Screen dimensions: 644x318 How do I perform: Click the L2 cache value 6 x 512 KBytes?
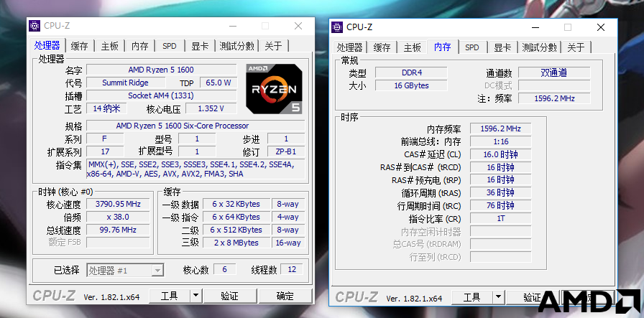(236, 230)
